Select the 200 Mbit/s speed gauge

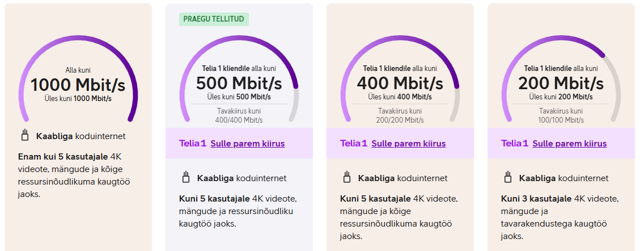tap(561, 78)
